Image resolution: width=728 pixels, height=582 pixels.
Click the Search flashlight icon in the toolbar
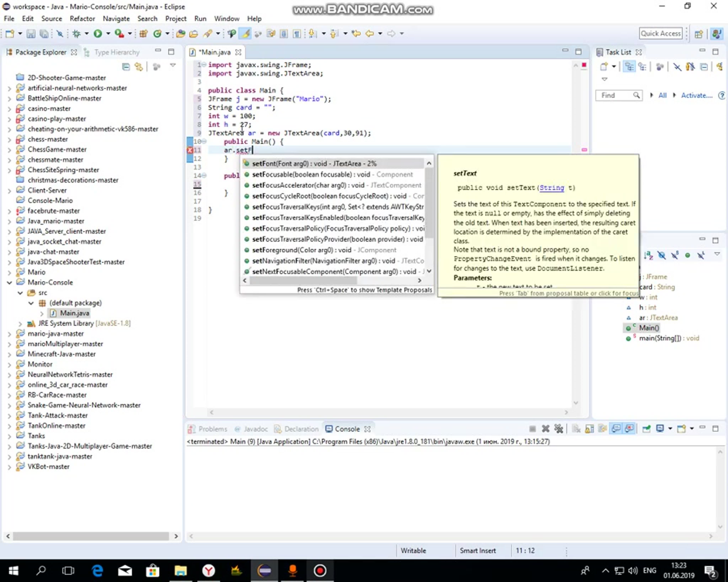[x=207, y=33]
